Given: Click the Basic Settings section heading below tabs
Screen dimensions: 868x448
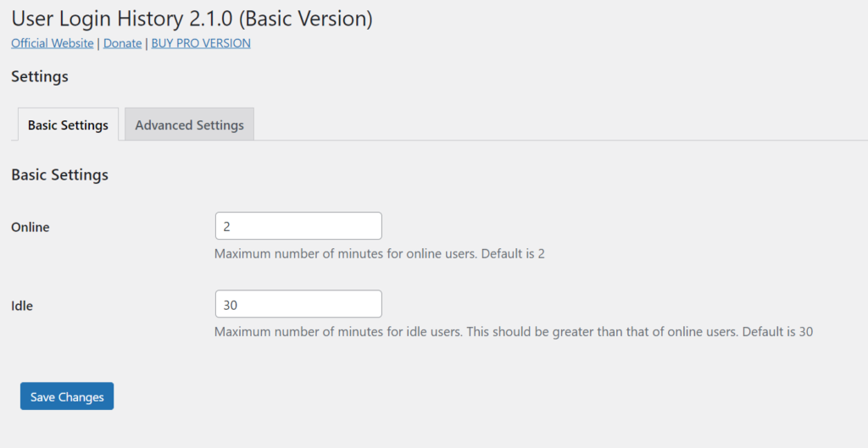Looking at the screenshot, I should (x=59, y=175).
